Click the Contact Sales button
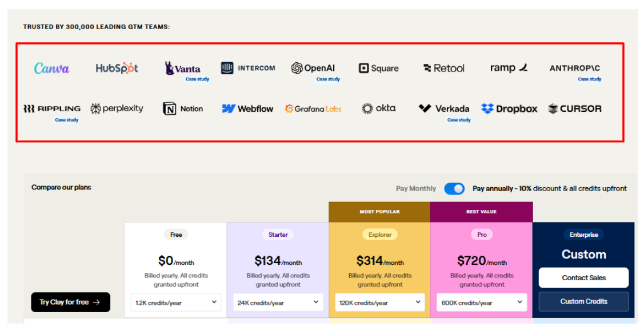 coord(583,278)
